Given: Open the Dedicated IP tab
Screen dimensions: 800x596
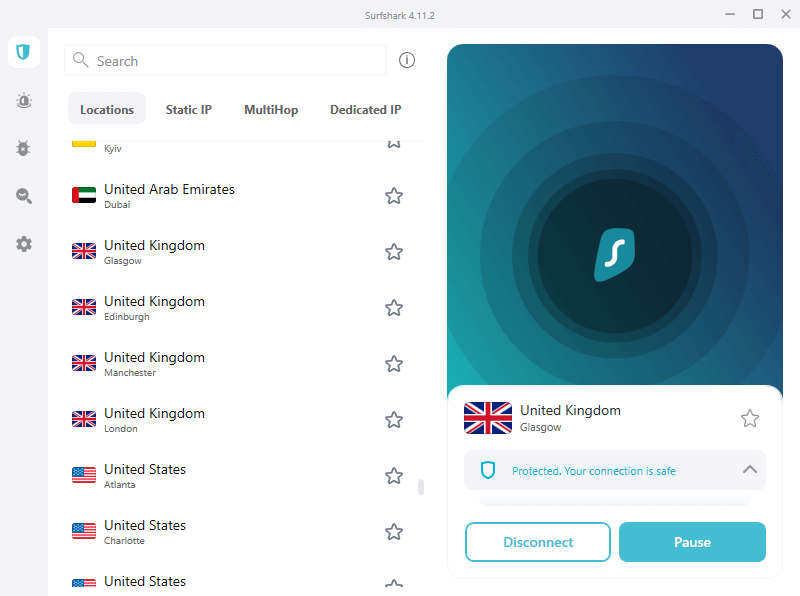Looking at the screenshot, I should [366, 110].
